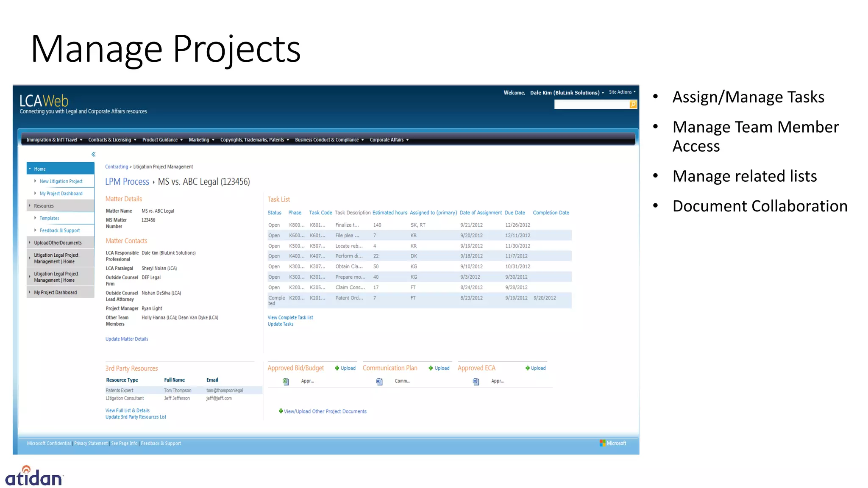Viewport: 868px width, 488px height.
Task: Click the Contracting breadcrumb link
Action: 117,167
